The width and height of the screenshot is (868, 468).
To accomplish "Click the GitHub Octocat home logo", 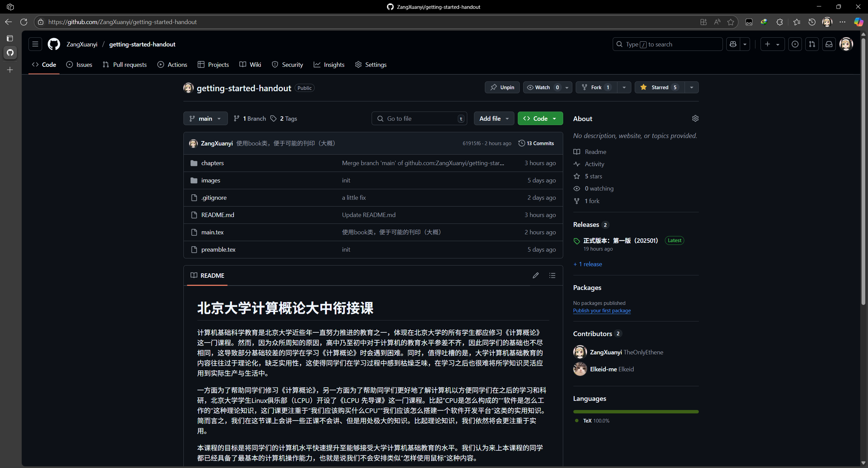I will (54, 44).
